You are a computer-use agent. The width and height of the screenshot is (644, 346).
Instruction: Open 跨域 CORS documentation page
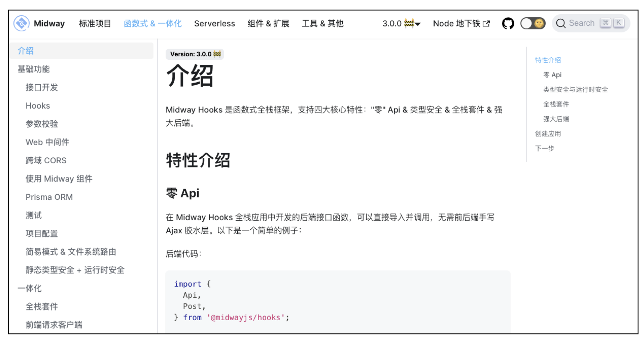tap(46, 160)
